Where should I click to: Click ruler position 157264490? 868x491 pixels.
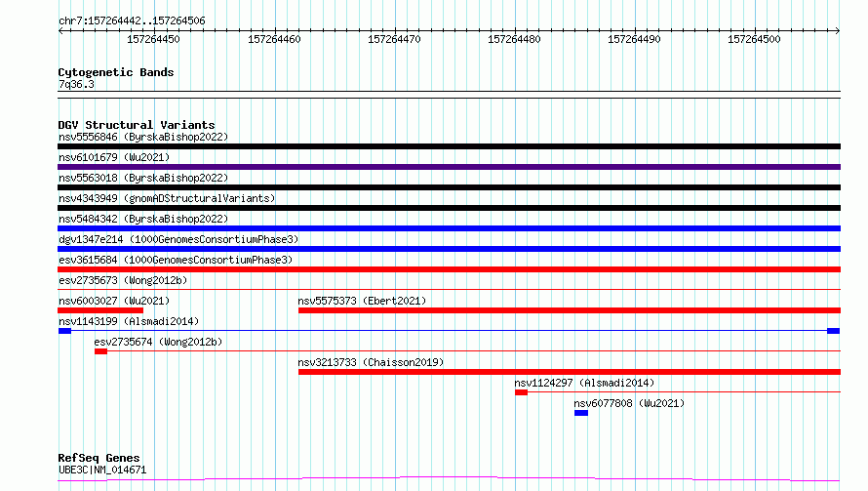click(x=634, y=39)
